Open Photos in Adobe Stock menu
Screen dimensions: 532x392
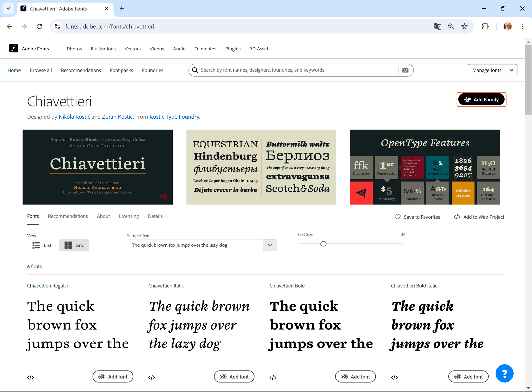(x=74, y=49)
